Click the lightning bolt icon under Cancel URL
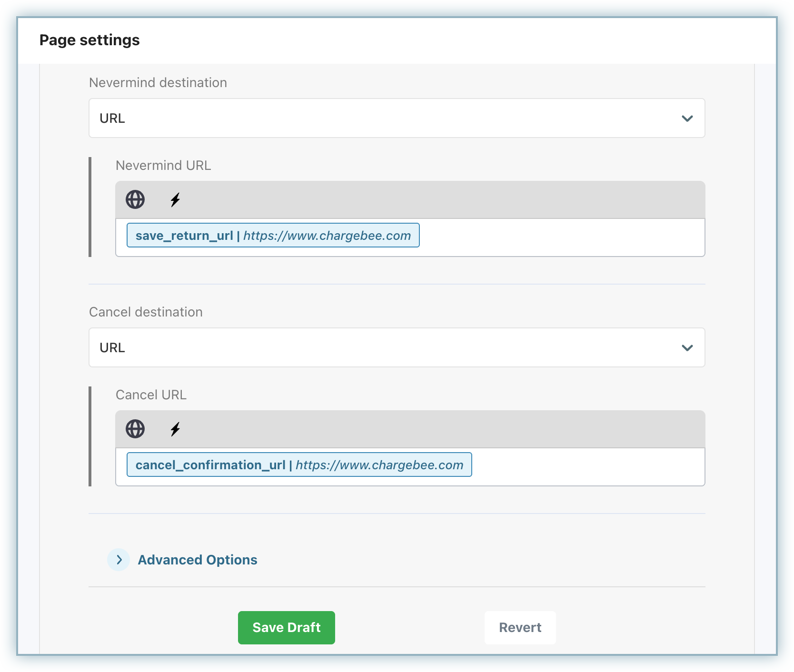The image size is (794, 672). pyautogui.click(x=175, y=429)
